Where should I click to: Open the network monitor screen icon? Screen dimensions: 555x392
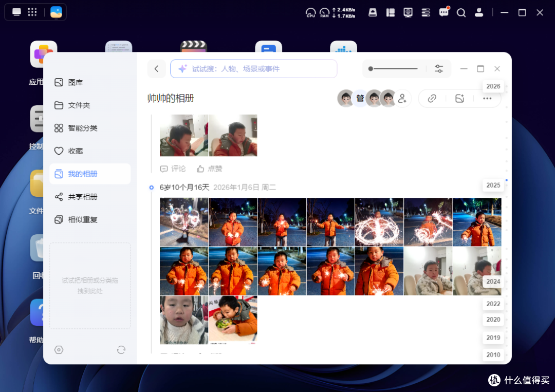pos(408,13)
